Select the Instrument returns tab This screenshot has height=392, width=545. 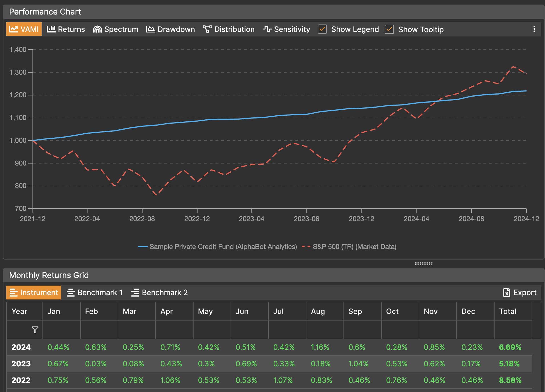[34, 293]
